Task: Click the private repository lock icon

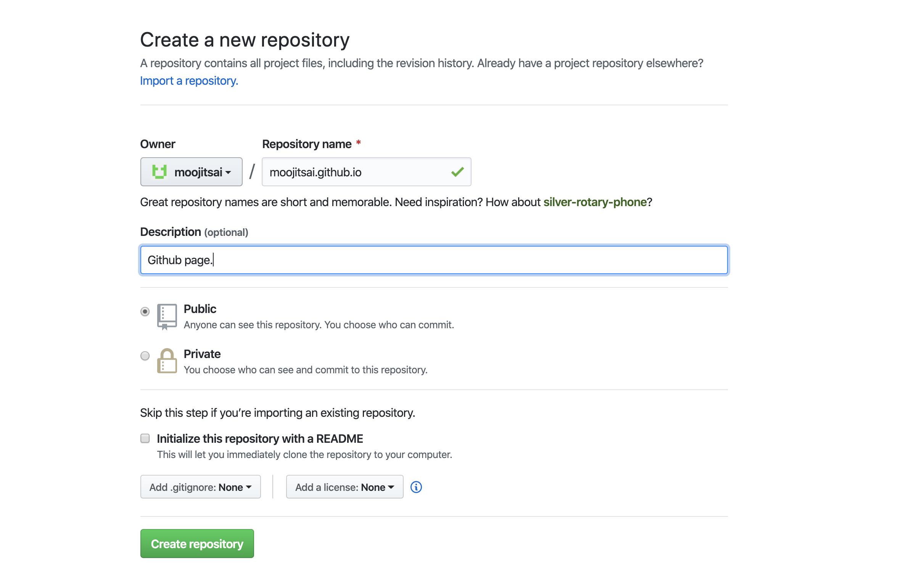Action: pos(167,361)
